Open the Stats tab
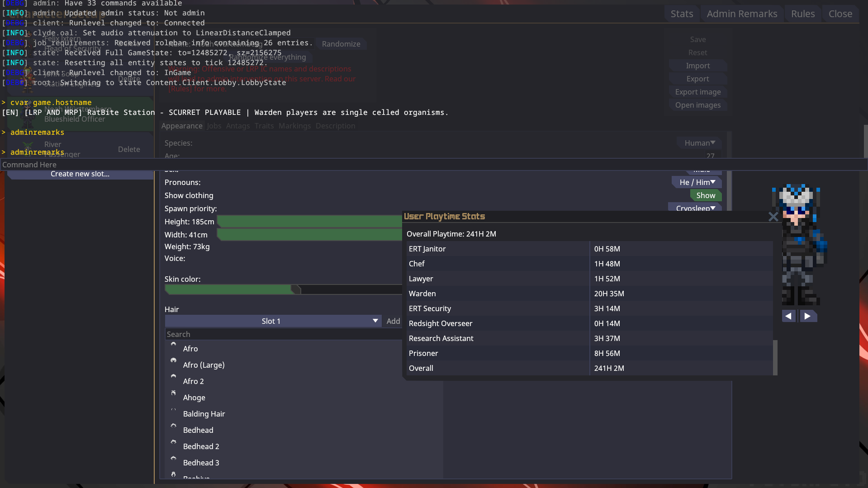Image resolution: width=868 pixels, height=488 pixels. tap(682, 14)
